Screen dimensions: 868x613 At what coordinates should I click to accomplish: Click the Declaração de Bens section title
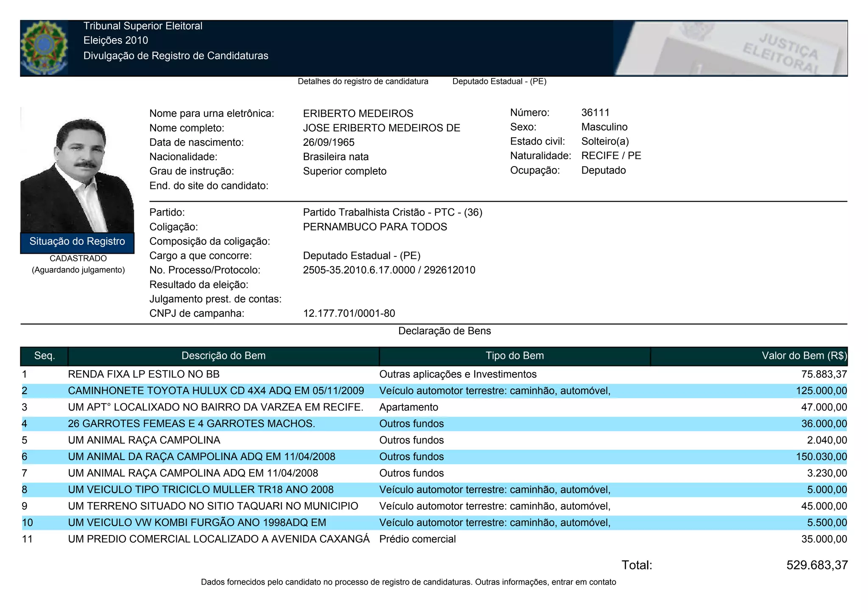coord(444,331)
